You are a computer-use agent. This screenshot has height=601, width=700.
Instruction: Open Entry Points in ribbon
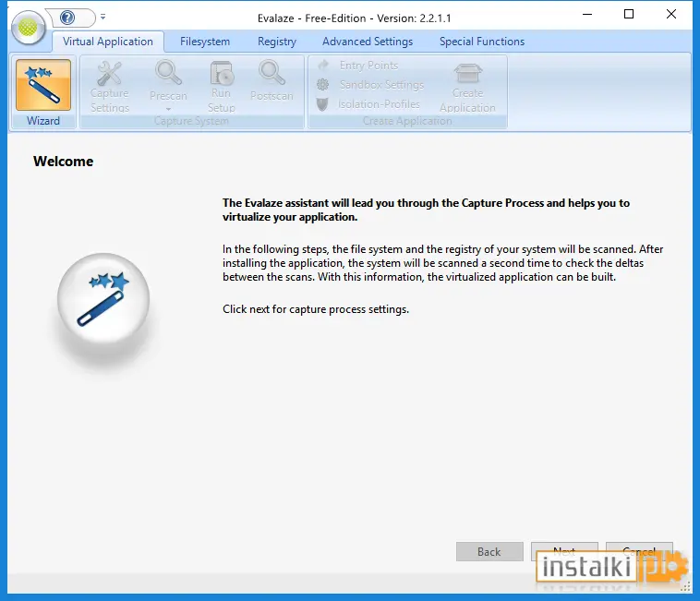click(358, 66)
